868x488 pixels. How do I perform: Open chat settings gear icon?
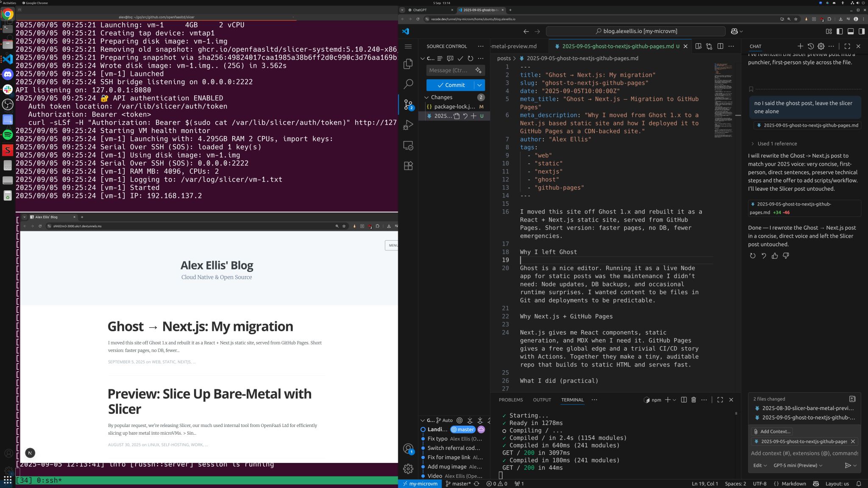point(821,46)
